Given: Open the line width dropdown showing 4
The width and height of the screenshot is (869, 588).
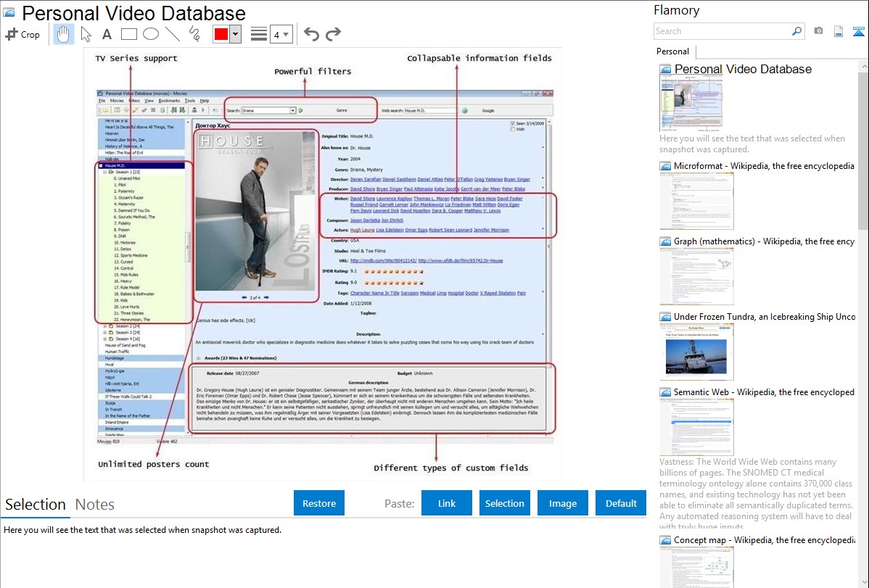Looking at the screenshot, I should 281,35.
